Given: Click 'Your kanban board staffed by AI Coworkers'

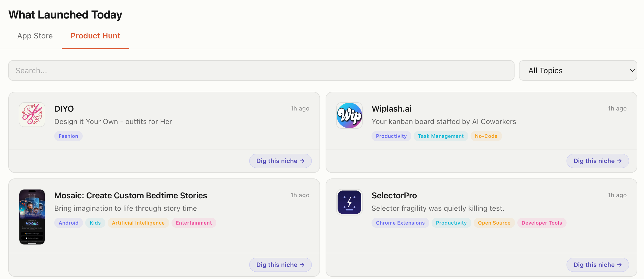Looking at the screenshot, I should (x=444, y=122).
